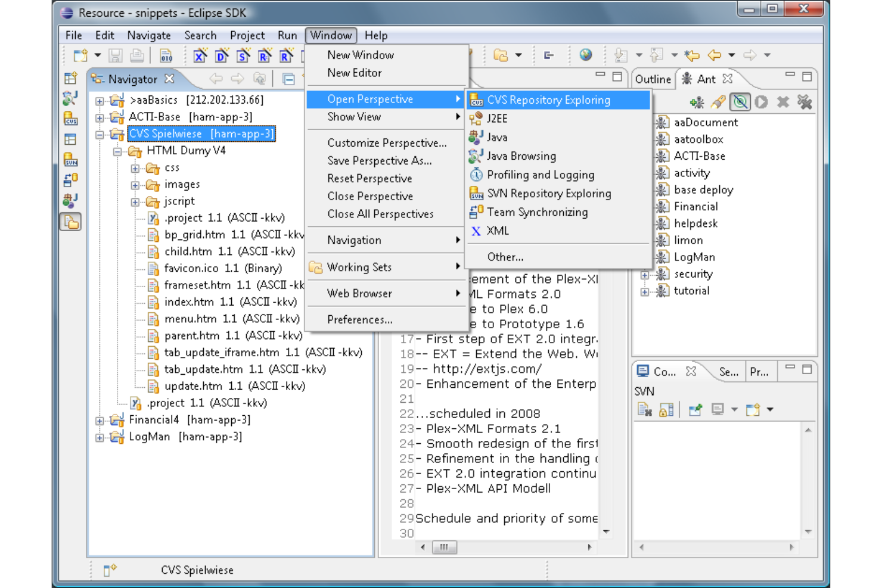Close the SVN console output
Viewport: 882px width, 588px height.
click(x=691, y=371)
